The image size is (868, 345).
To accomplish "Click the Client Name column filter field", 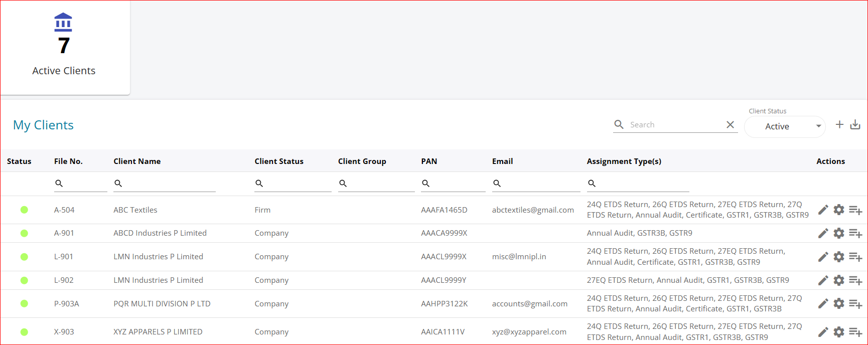I will coord(170,184).
